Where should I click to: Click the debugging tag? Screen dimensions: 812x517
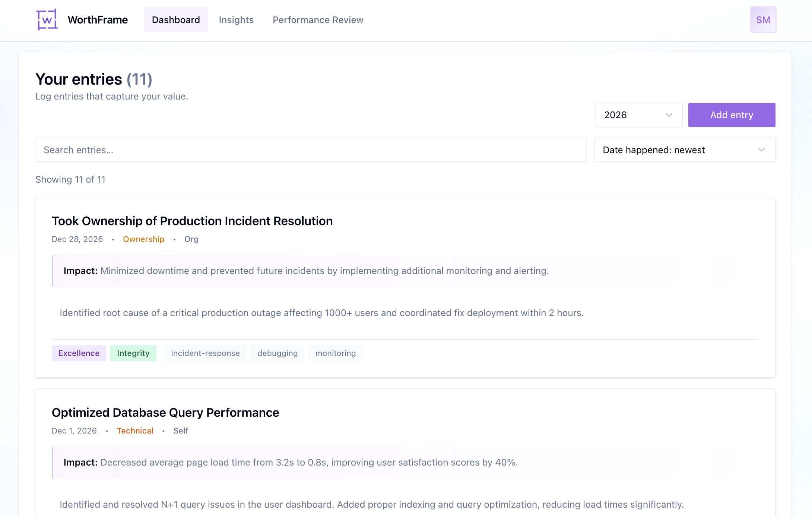(277, 353)
